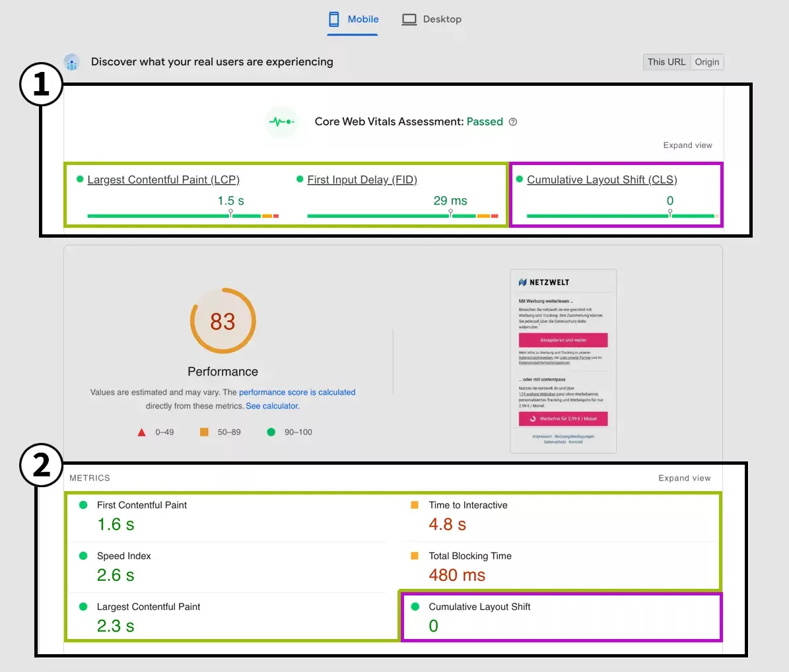The image size is (789, 672).
Task: Open the Cumulative Layout Shift (CLS) link
Action: point(601,180)
